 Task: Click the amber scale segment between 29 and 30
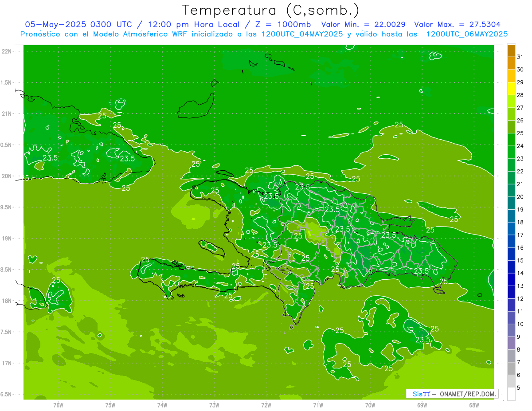pyautogui.click(x=511, y=76)
